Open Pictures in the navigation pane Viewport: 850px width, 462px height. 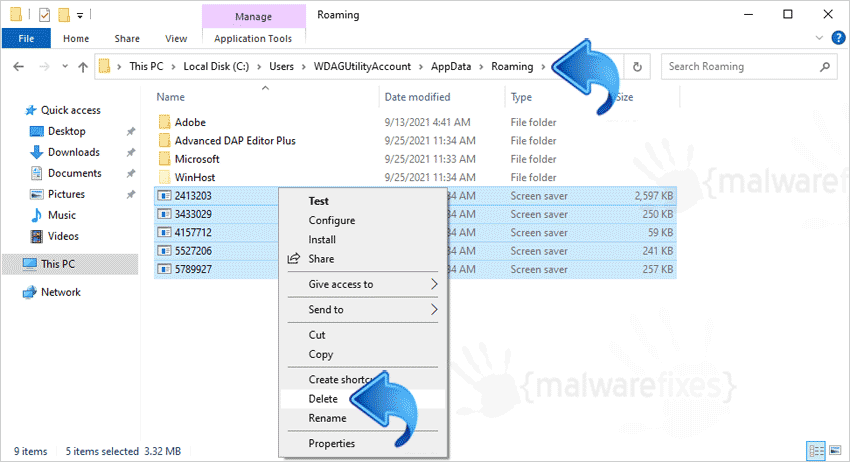coord(66,194)
